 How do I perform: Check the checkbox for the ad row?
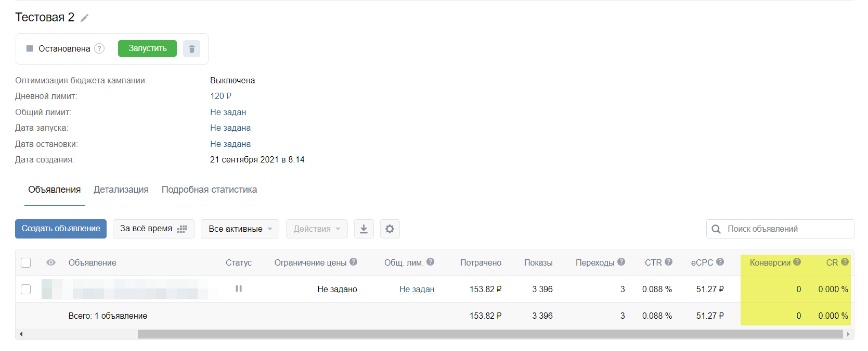(x=25, y=289)
